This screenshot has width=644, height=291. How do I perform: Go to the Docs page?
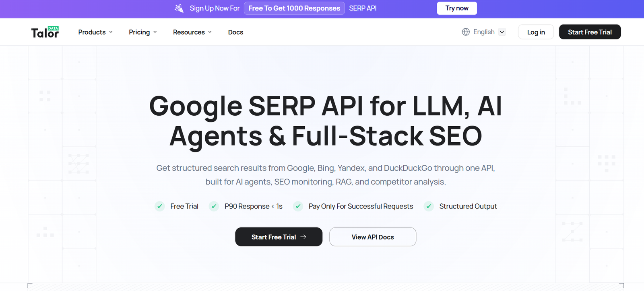(x=235, y=32)
